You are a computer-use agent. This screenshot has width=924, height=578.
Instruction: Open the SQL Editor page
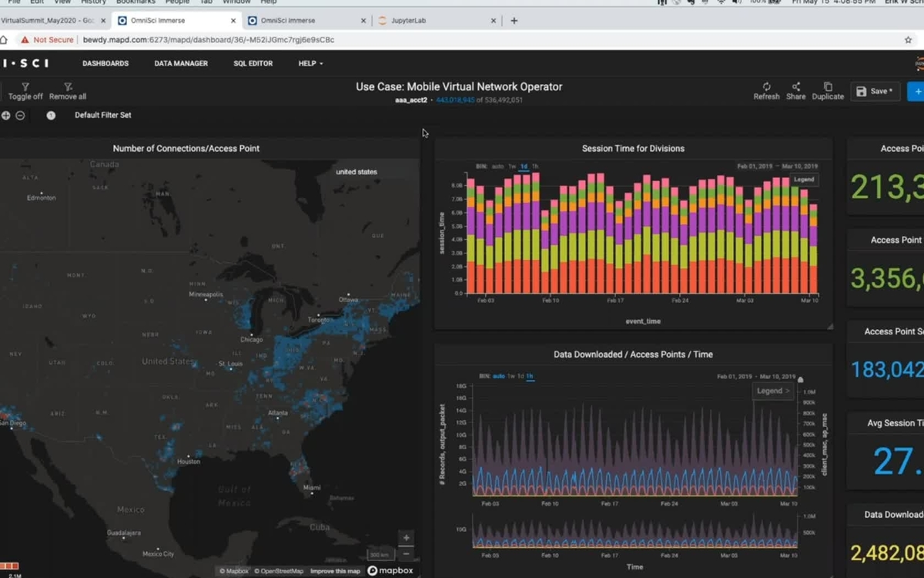coord(253,63)
